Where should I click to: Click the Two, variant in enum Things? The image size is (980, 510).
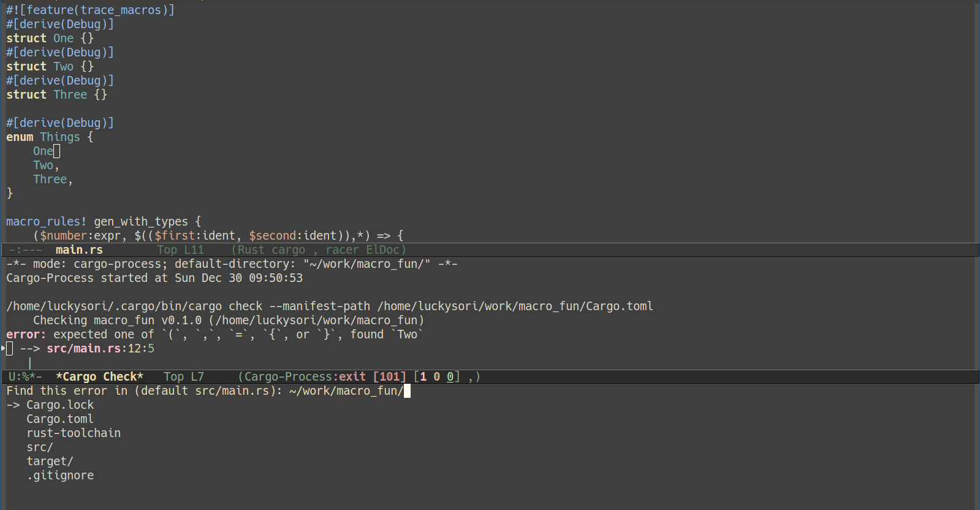pos(47,166)
